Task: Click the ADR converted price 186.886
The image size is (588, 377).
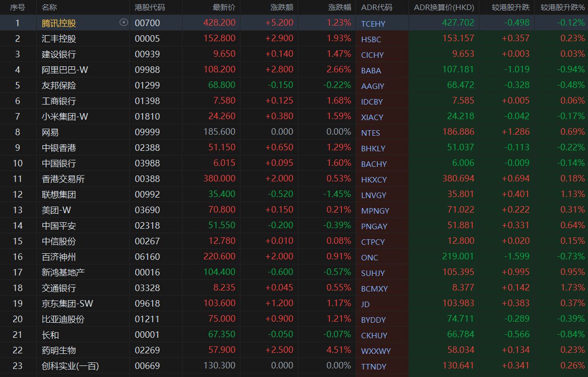Action: [458, 132]
